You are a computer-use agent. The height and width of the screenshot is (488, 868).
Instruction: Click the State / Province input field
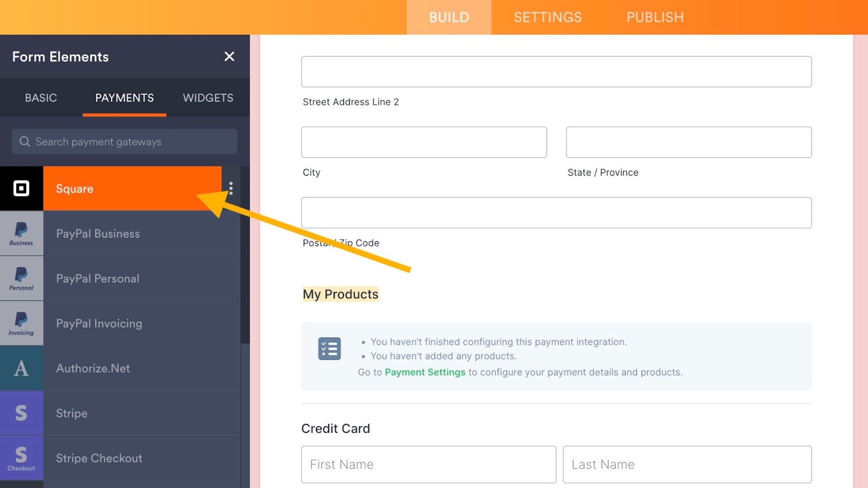(688, 142)
